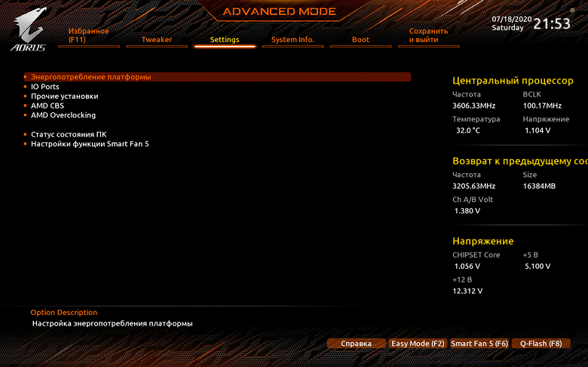Open Smart Fan 5 (F6) button
The width and height of the screenshot is (588, 367).
tap(479, 344)
